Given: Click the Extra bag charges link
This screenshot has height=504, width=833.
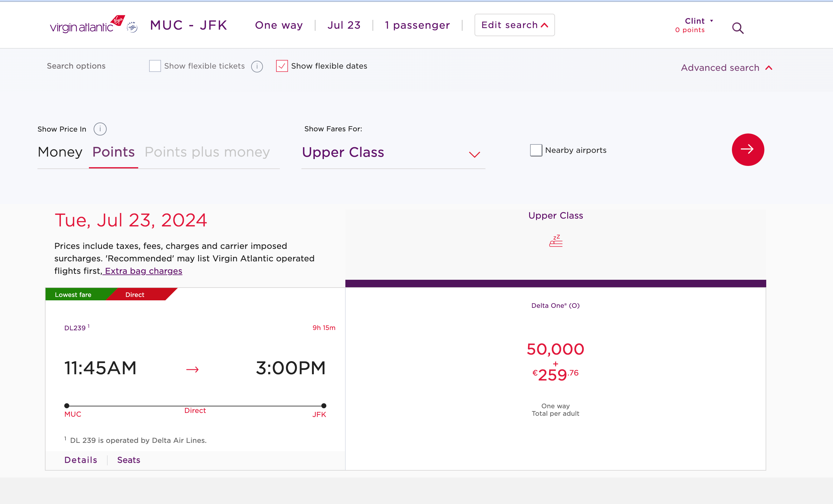Looking at the screenshot, I should (143, 271).
